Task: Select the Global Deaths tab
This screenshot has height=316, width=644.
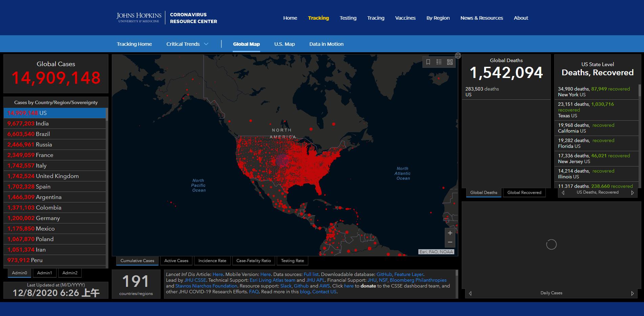Action: pos(484,193)
